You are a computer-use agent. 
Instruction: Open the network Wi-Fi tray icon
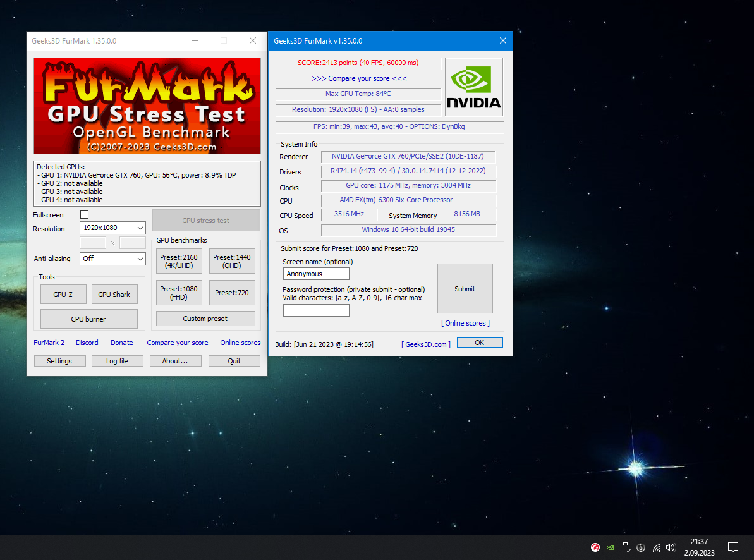[x=657, y=547]
